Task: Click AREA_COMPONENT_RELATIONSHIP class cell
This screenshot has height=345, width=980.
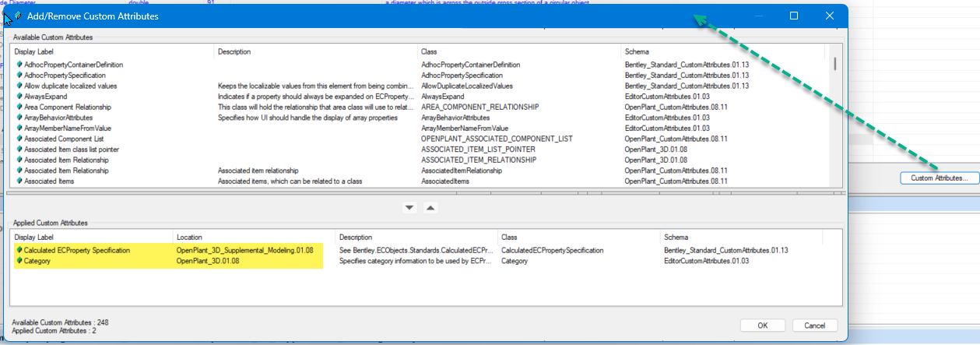Action: 480,107
